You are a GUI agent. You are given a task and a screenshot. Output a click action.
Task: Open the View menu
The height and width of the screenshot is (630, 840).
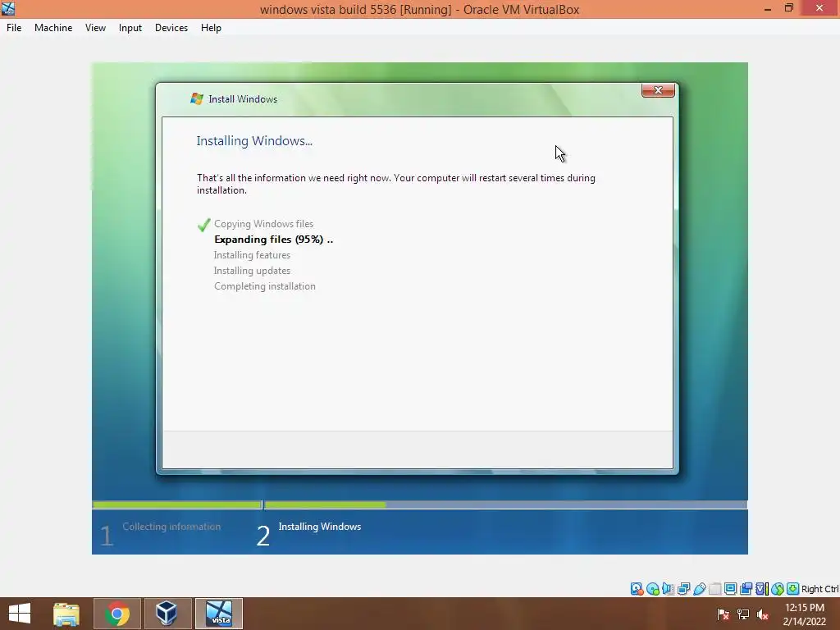[x=95, y=28]
